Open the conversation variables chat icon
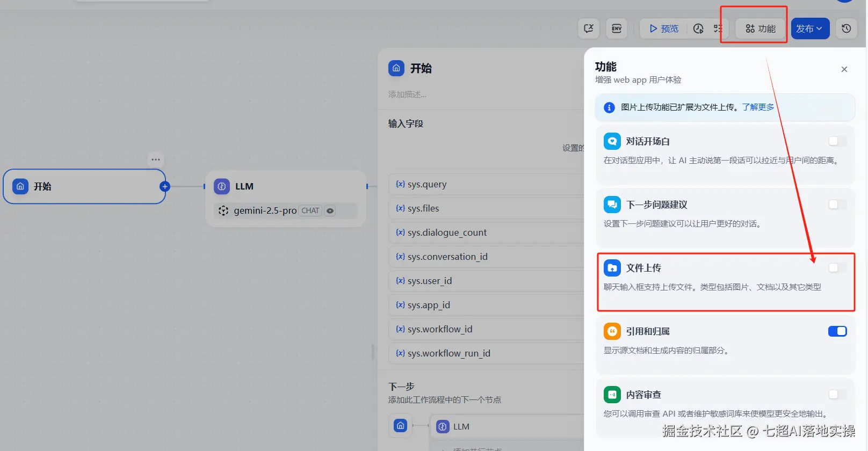Viewport: 868px width, 451px height. pyautogui.click(x=589, y=28)
